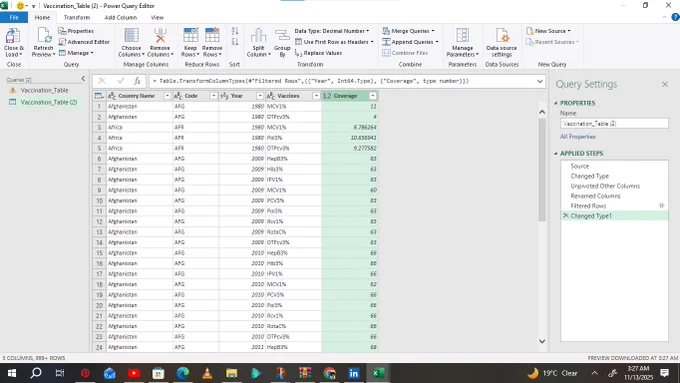This screenshot has width=680, height=383.
Task: Expand the formula bar chevron
Action: click(x=539, y=81)
